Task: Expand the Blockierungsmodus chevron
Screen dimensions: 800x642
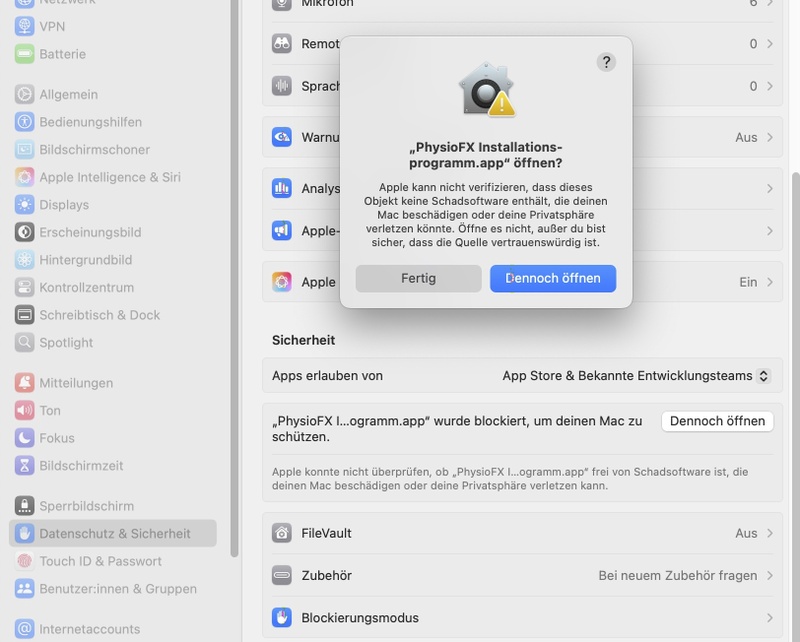Action: click(x=770, y=618)
